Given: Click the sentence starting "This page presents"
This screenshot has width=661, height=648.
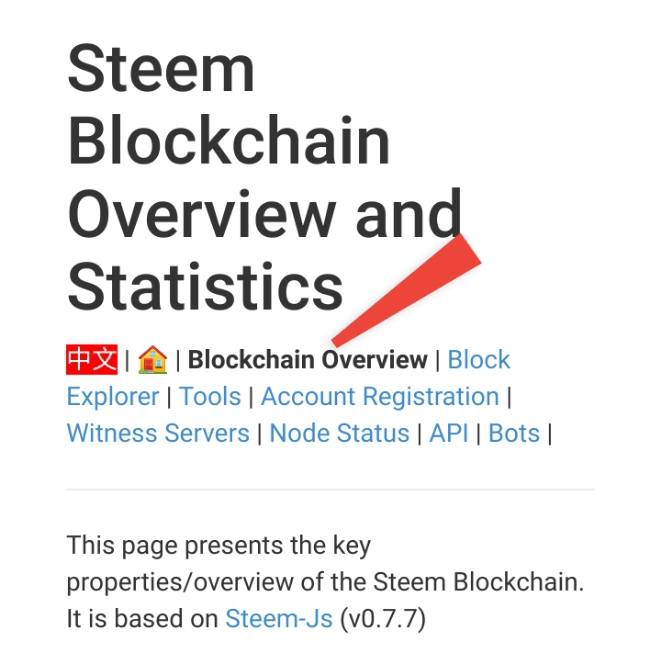Looking at the screenshot, I should point(325,582).
